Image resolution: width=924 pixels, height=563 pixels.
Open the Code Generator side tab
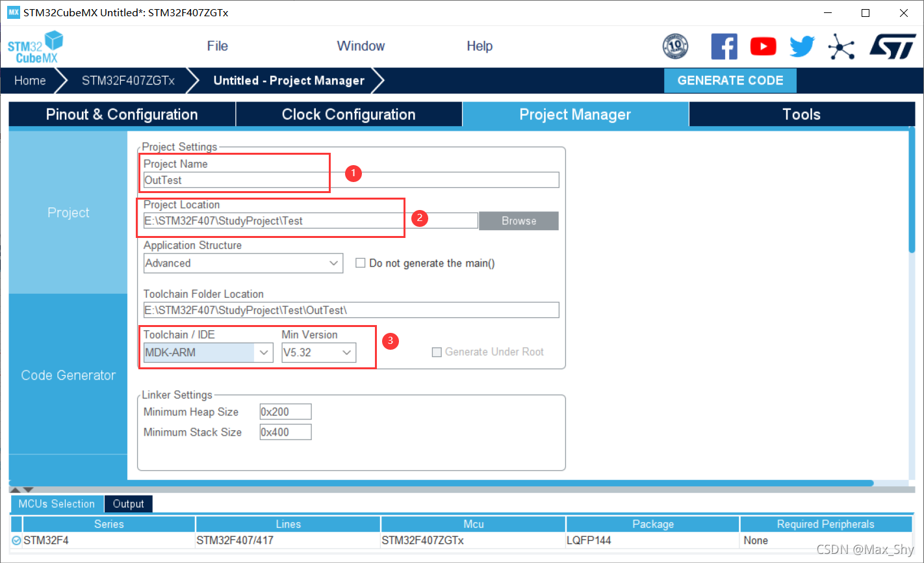[68, 375]
